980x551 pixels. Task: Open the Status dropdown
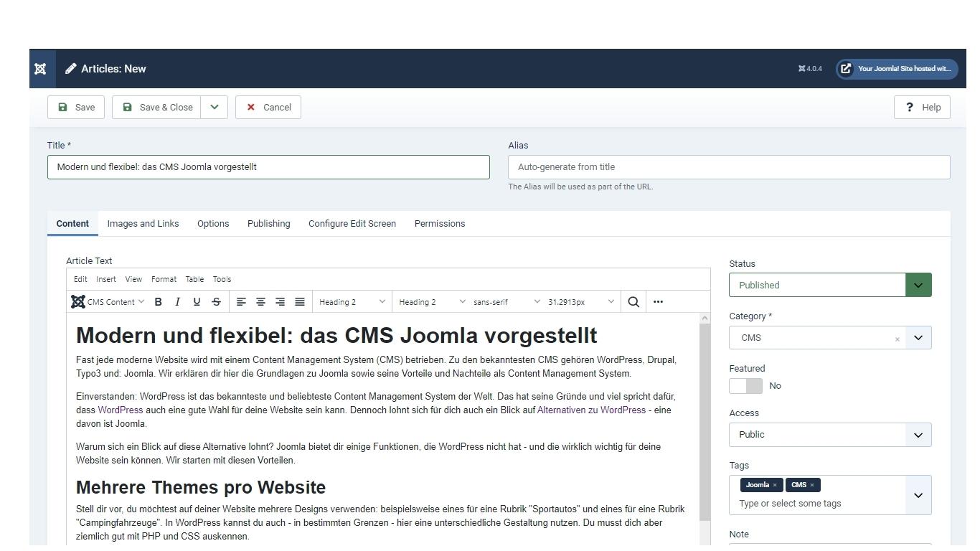coord(830,285)
